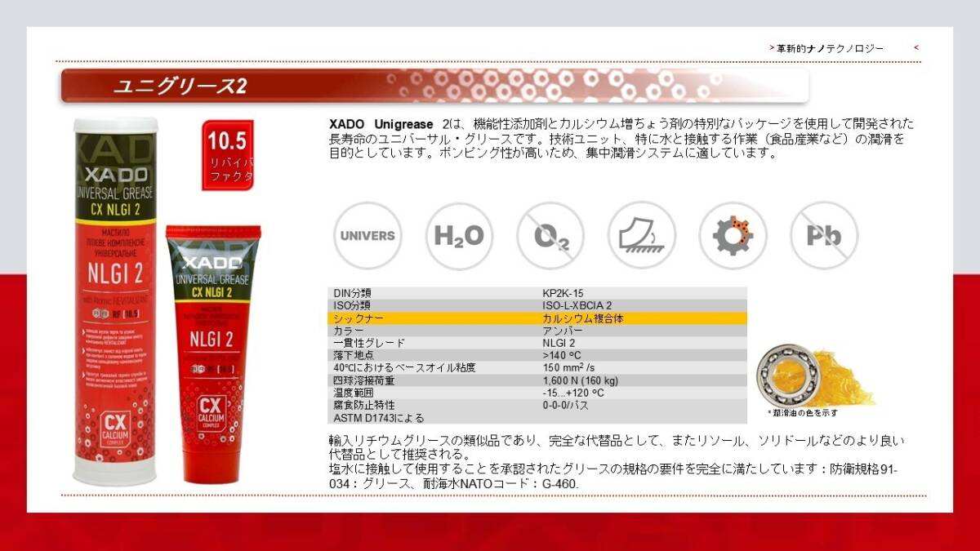Screen dimensions: 980x551
Task: Click the surface protection icon
Action: pos(642,236)
